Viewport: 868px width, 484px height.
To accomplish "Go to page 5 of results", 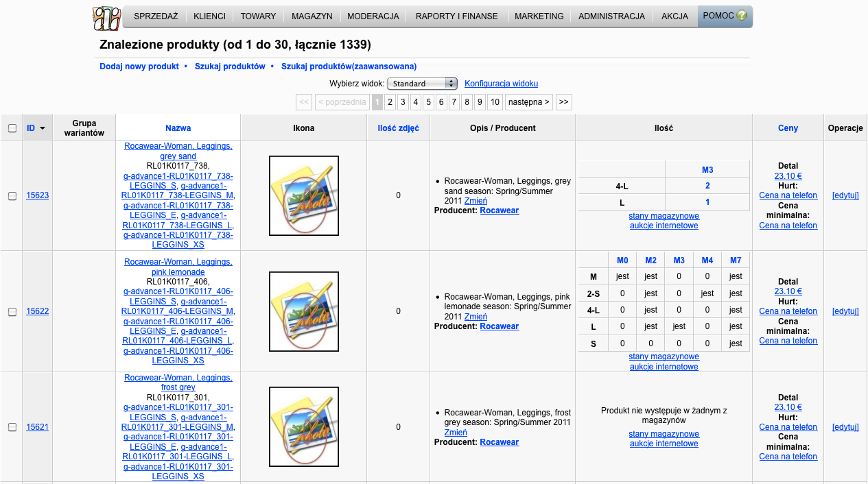I will 428,102.
